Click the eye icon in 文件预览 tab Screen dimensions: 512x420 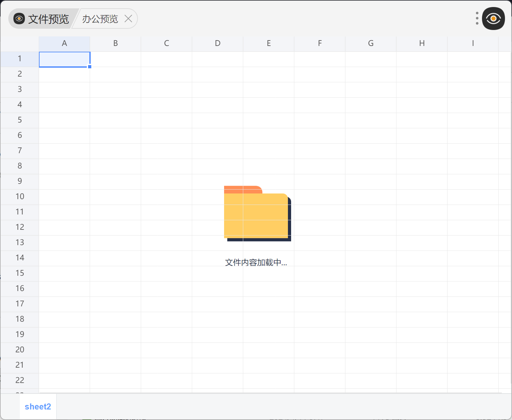19,19
